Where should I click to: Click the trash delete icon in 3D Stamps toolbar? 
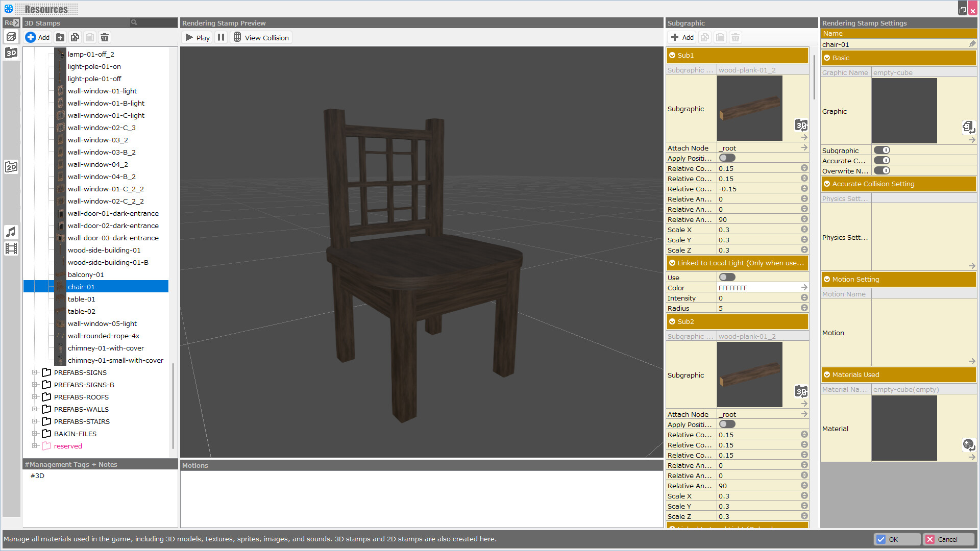pos(105,37)
